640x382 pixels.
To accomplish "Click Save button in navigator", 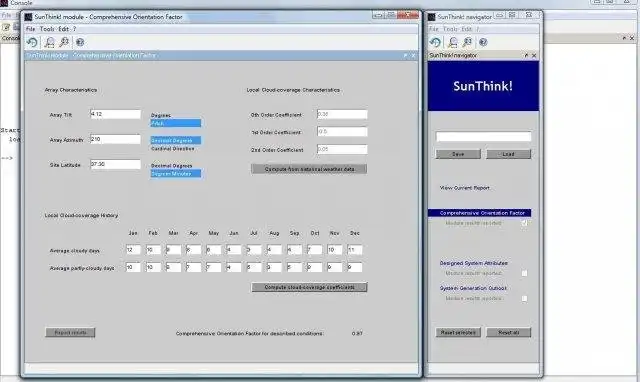I will (458, 154).
